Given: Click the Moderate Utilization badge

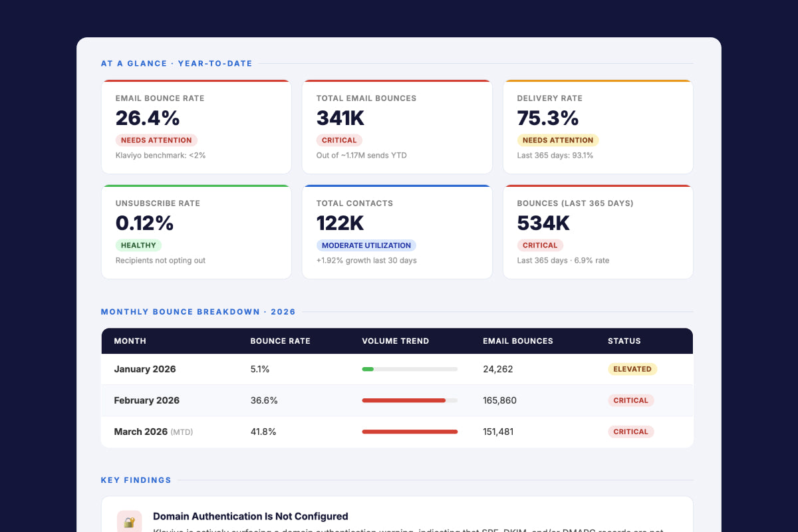Looking at the screenshot, I should coord(366,245).
